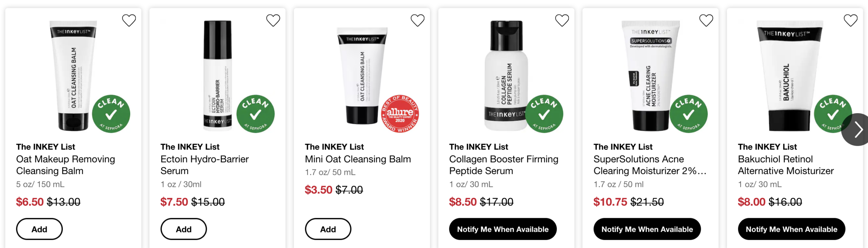Image resolution: width=868 pixels, height=248 pixels.
Task: Open Ectoin Hydro-Barrier Serum title link
Action: pos(204,165)
